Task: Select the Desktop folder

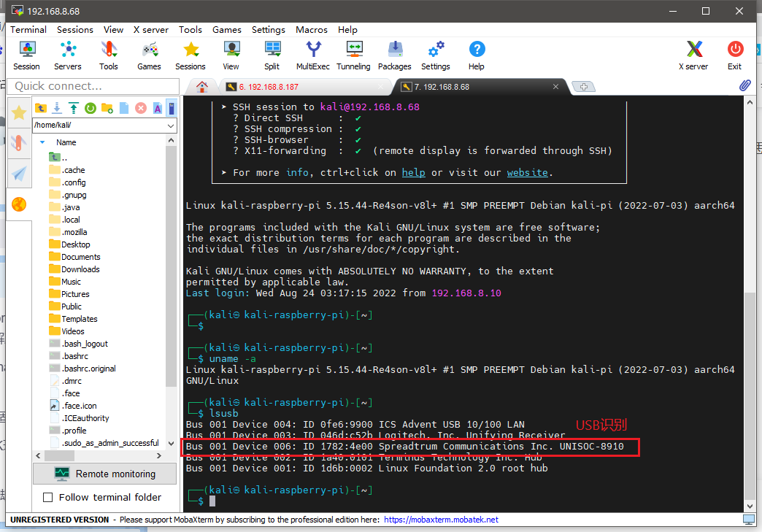Action: (70, 244)
